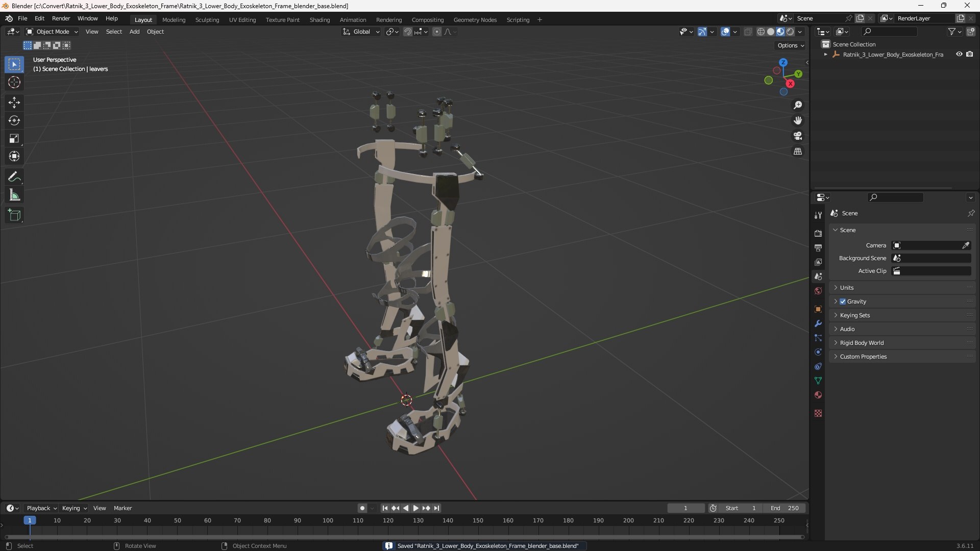
Task: Open the Add menu in viewport header
Action: coord(134,32)
